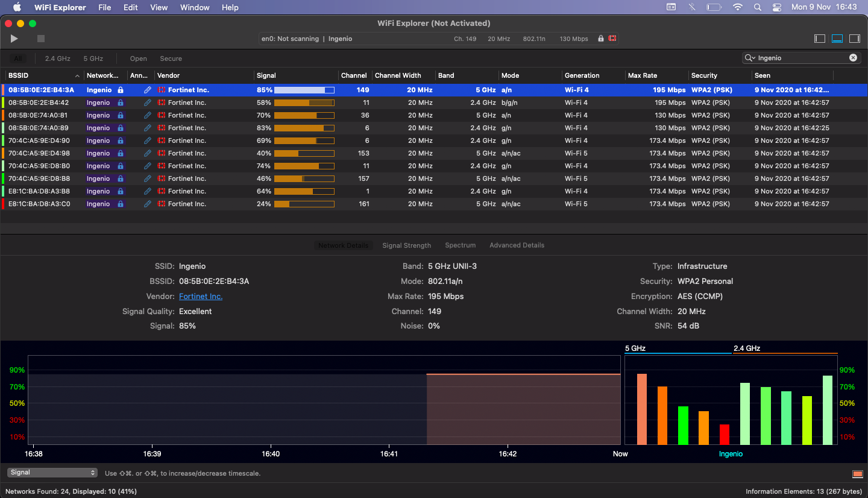Click the Ingenio label under bar chart
This screenshot has width=868, height=498.
pyautogui.click(x=731, y=454)
